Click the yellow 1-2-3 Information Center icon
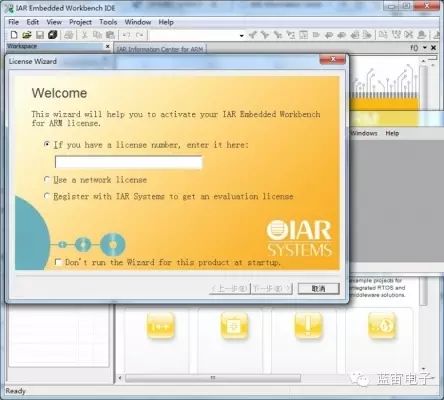Viewport: 444px width, 400px height. point(160,326)
